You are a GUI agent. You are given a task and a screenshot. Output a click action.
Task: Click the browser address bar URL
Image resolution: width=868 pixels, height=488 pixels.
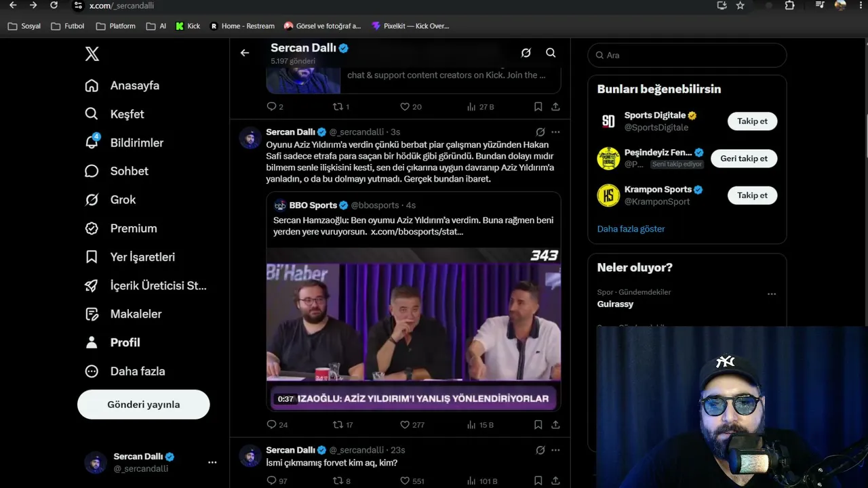[x=122, y=5]
